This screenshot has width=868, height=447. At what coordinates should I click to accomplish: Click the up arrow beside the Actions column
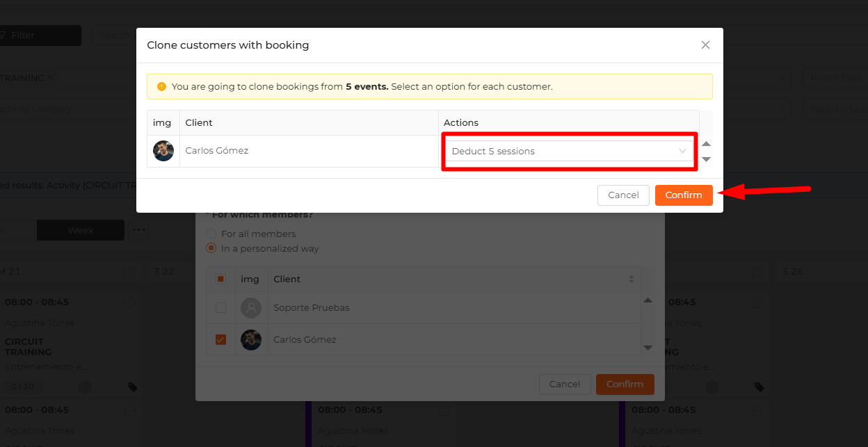click(706, 144)
